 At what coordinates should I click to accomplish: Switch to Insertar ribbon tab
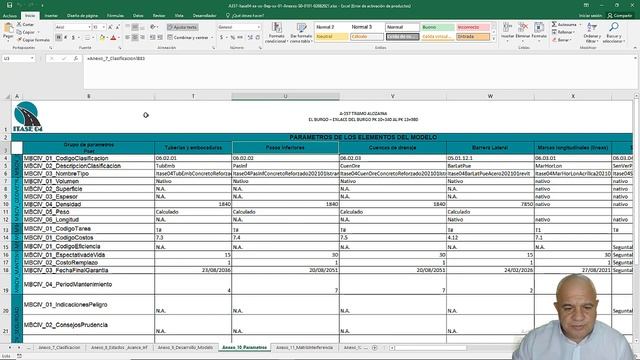coord(51,16)
